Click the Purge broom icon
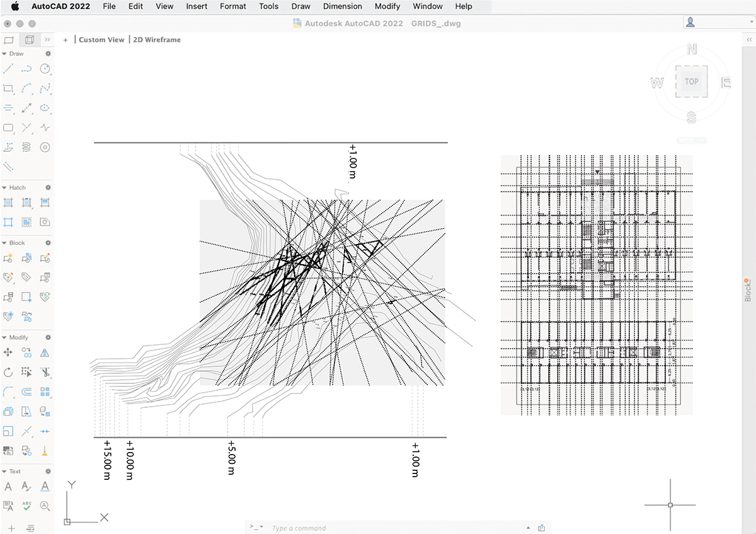Image resolution: width=756 pixels, height=534 pixels. coord(45,451)
